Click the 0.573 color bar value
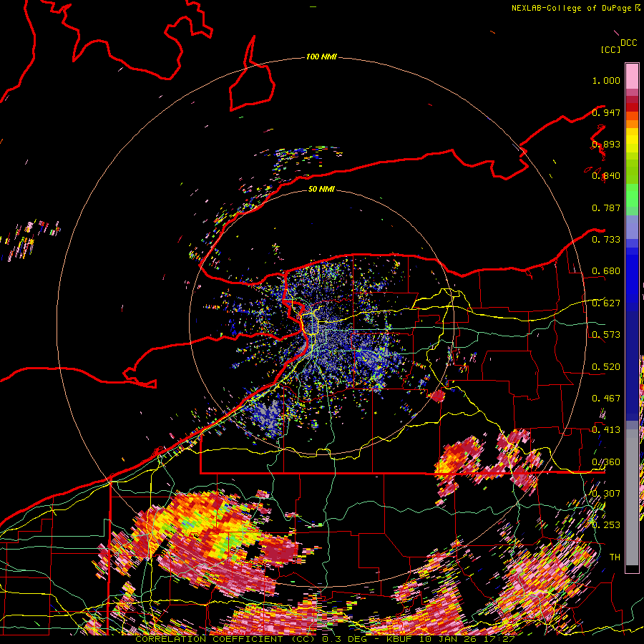The image size is (644, 644). pos(606,335)
